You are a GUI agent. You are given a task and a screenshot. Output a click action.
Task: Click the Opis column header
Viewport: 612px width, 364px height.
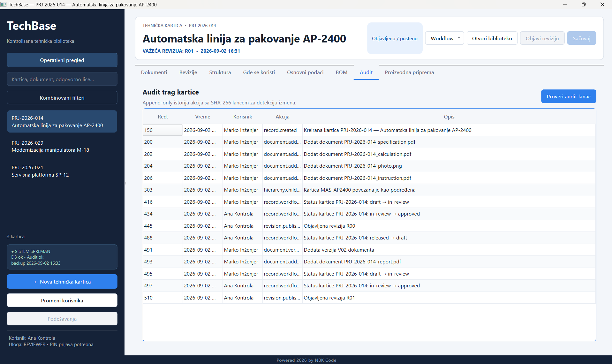(449, 117)
